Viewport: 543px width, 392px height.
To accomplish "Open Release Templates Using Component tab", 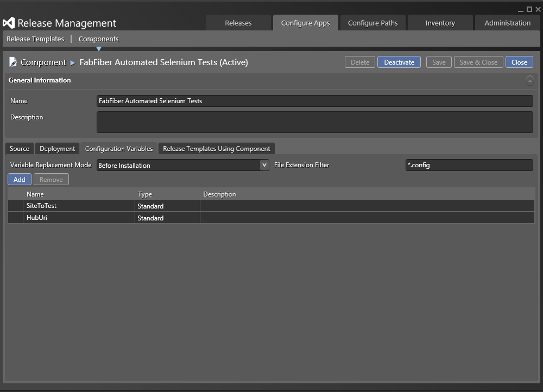I will point(217,149).
